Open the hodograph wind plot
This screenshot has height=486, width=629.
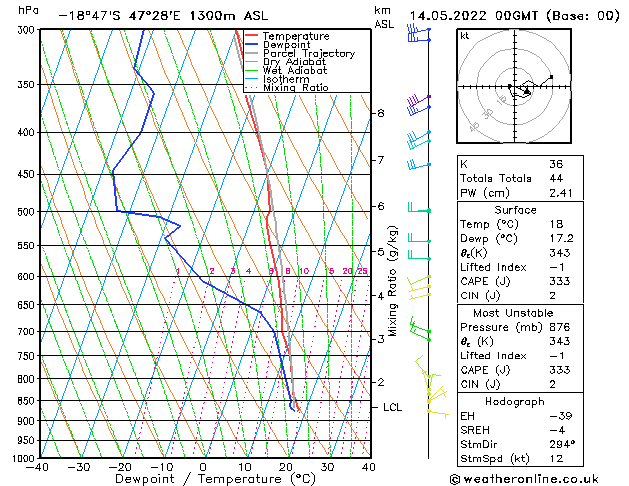[514, 86]
